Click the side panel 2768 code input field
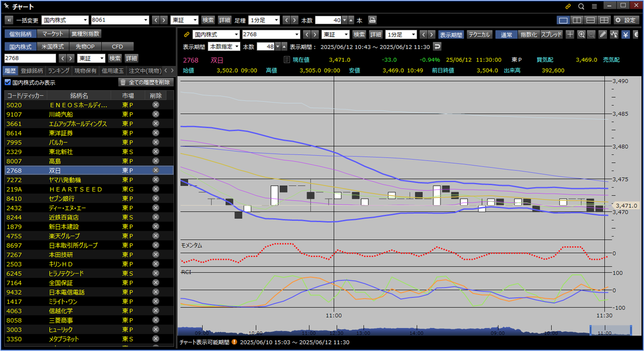Viewport: 644px width, 351px height. click(x=30, y=58)
